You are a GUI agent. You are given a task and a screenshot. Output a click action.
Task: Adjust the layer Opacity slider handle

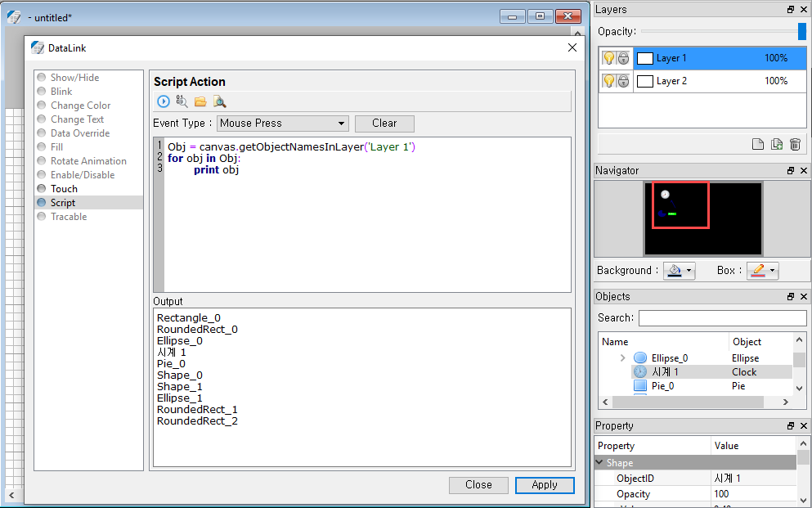(801, 31)
